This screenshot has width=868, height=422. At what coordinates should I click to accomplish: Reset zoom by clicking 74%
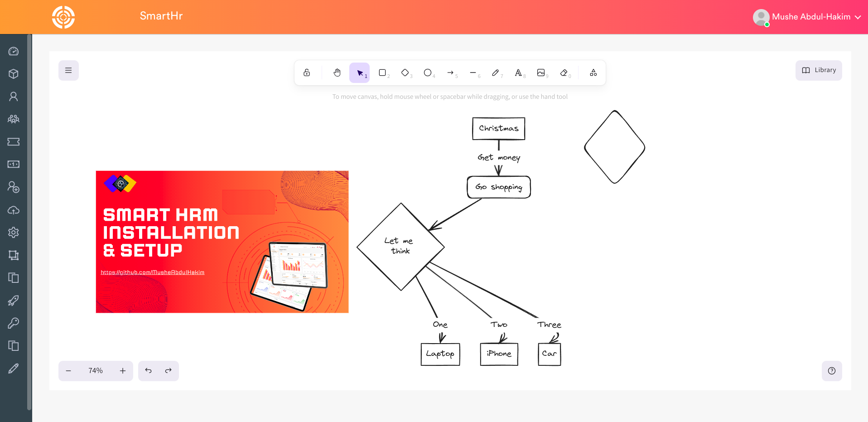pos(96,371)
